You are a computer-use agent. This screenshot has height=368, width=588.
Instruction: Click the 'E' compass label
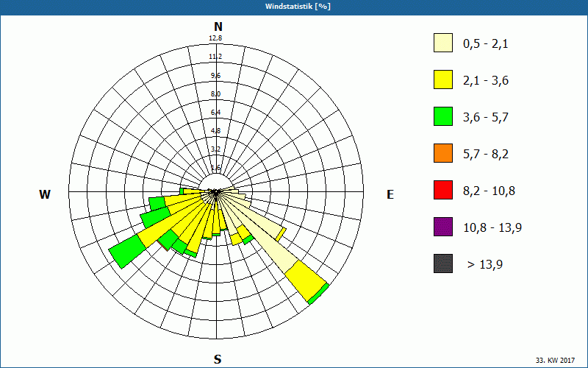pos(390,194)
